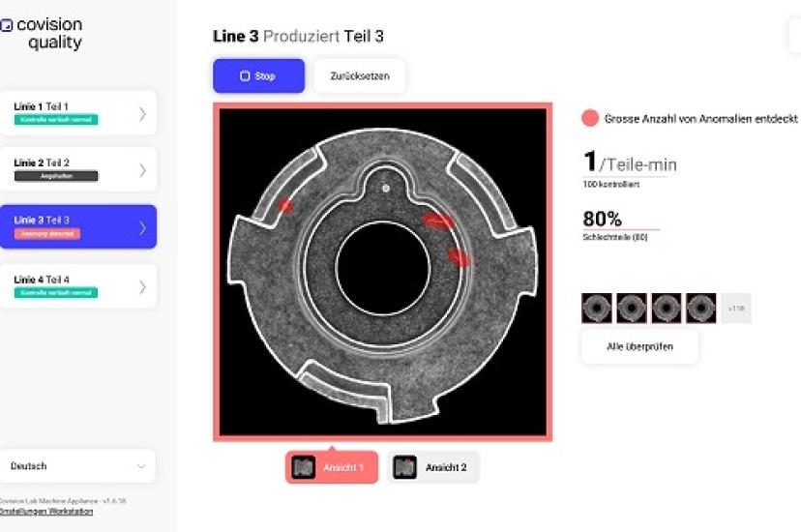Click the inspected part image with anomalies
The height and width of the screenshot is (532, 801).
point(383,272)
